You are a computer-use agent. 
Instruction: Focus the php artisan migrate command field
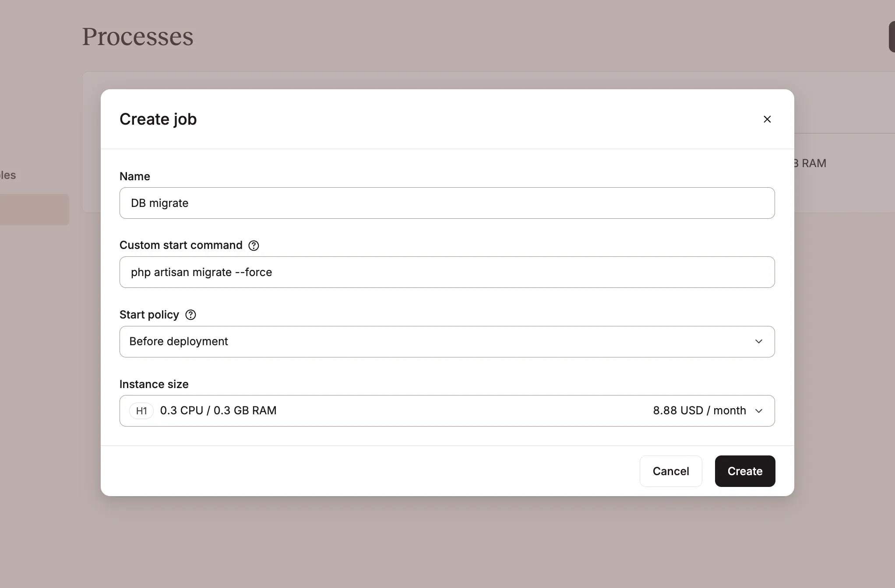[x=447, y=272]
